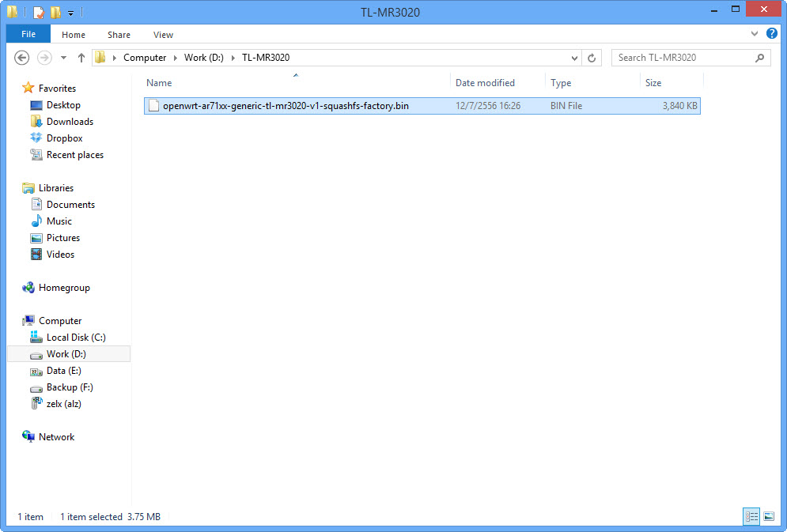
Task: Open Libraries in navigation pane
Action: pos(56,188)
